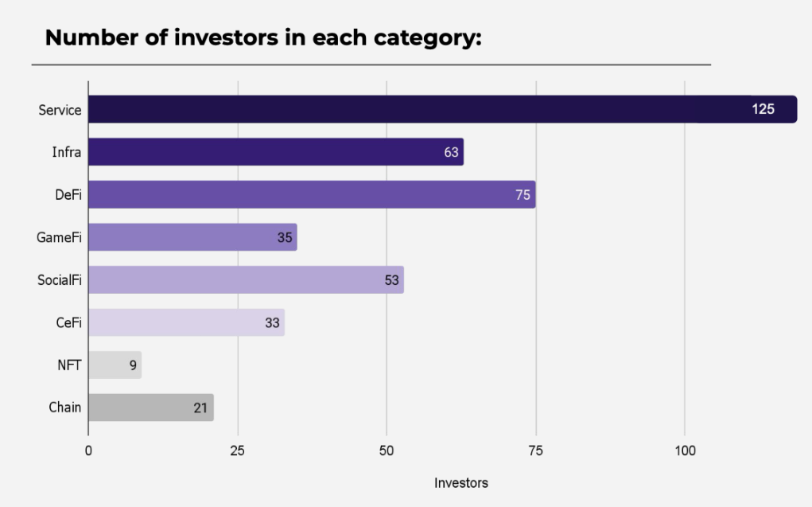This screenshot has width=812, height=507.
Task: Select the DeFi axis label
Action: click(68, 194)
